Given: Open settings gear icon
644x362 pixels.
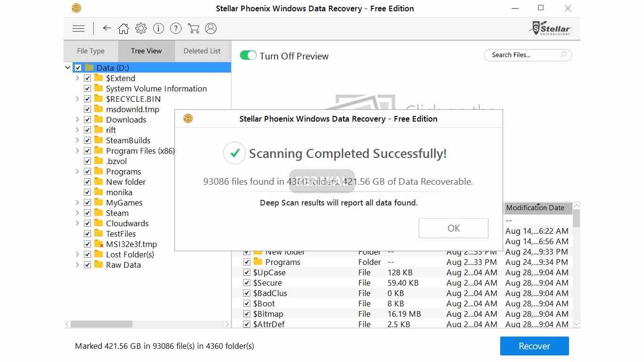Looking at the screenshot, I should tap(141, 29).
